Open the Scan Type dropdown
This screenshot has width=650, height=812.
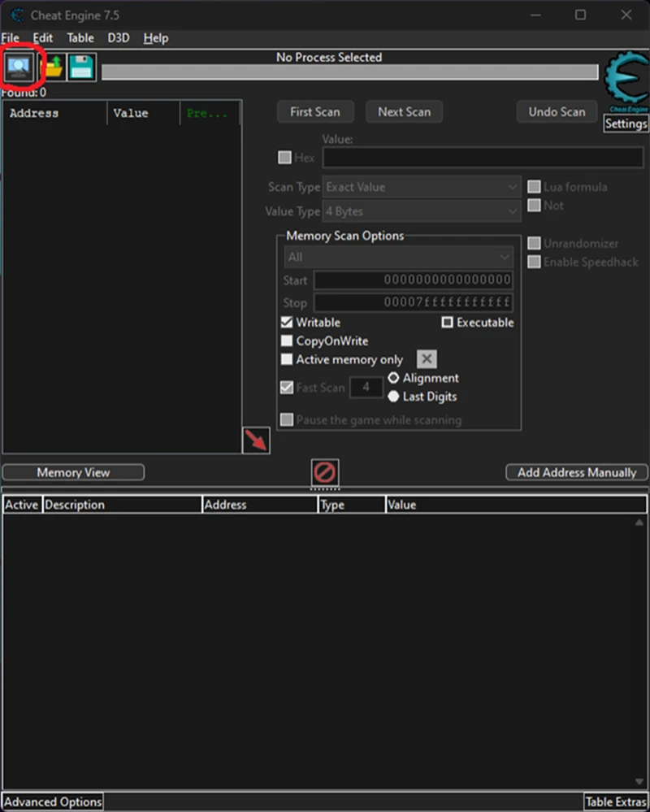click(x=422, y=187)
